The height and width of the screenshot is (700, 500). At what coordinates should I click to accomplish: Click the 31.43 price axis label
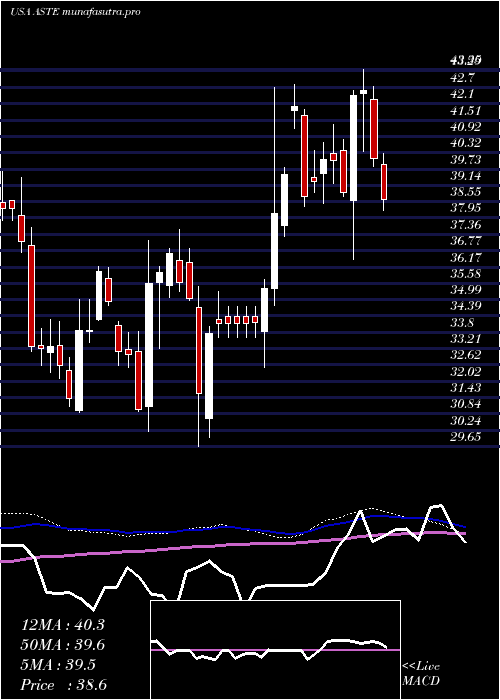click(x=464, y=388)
